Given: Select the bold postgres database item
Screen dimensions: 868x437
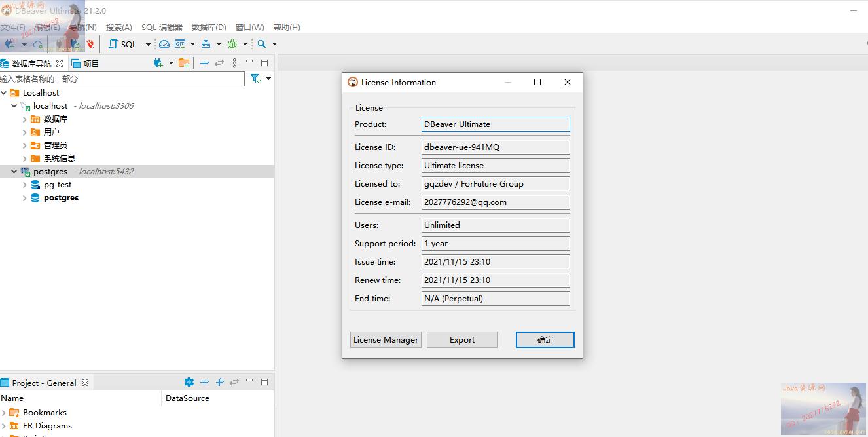Looking at the screenshot, I should click(62, 198).
